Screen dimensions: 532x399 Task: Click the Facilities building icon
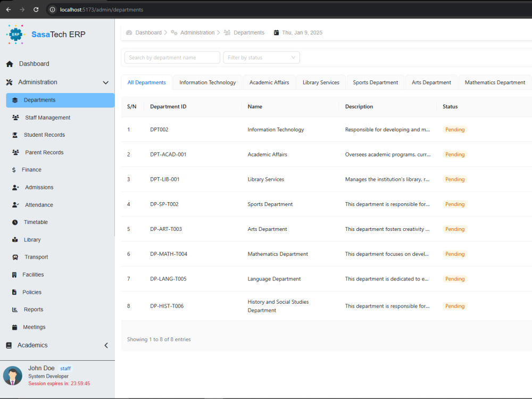14,275
